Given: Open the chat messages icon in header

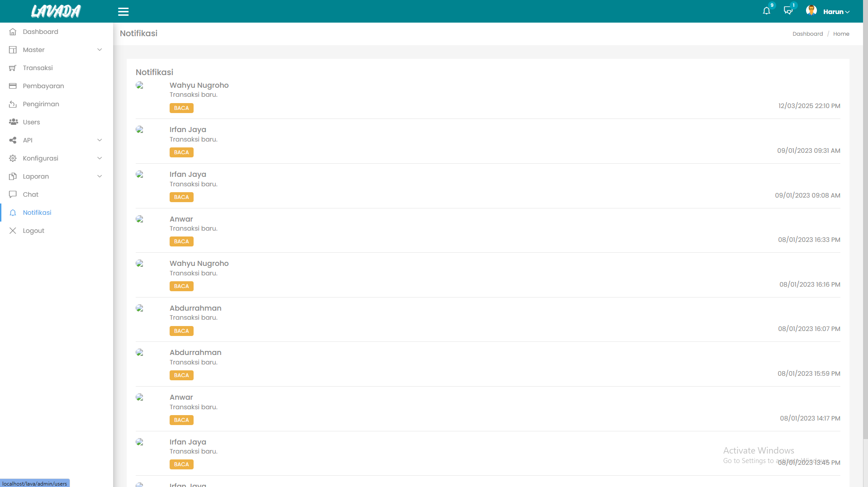Looking at the screenshot, I should (788, 11).
